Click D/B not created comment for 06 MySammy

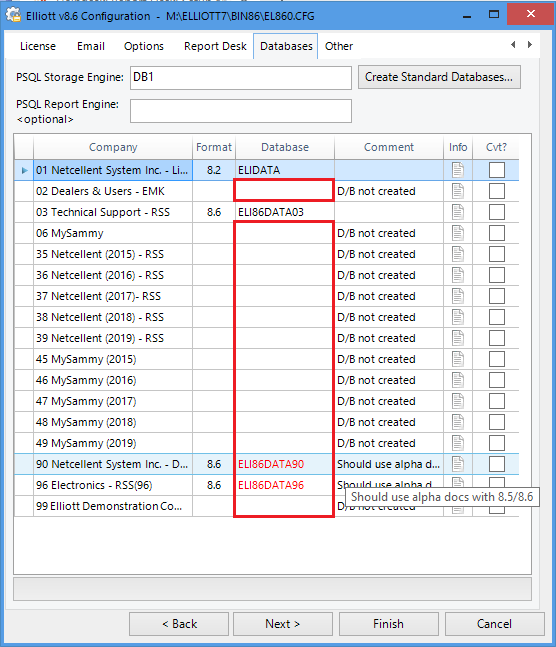(x=389, y=233)
